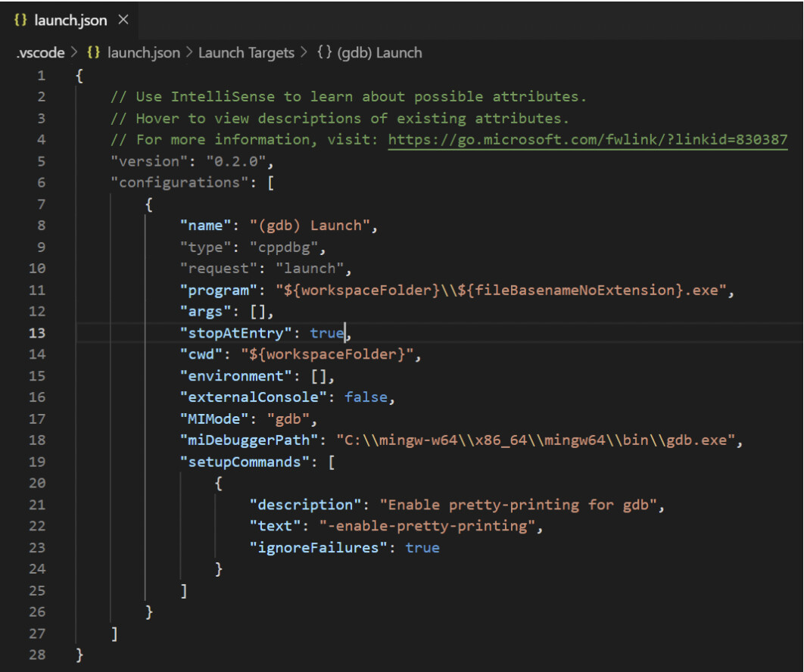
Task: Click braces icon before (gdb) Launch breadcrumb
Action: (x=324, y=52)
